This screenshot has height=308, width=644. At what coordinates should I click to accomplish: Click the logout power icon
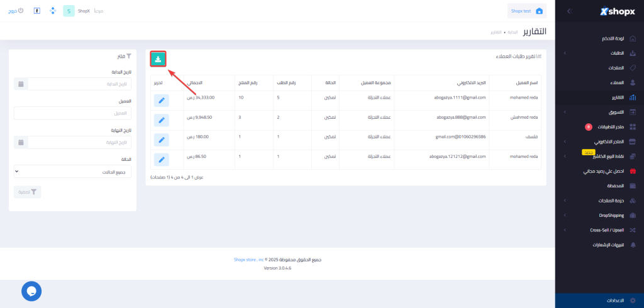coord(21,11)
